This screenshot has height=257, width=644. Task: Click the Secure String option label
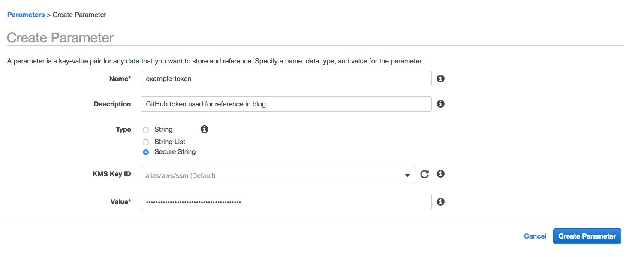pyautogui.click(x=175, y=152)
